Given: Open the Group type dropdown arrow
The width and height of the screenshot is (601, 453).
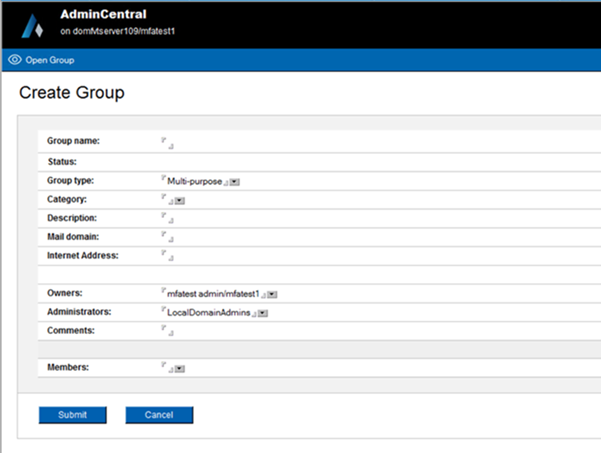Looking at the screenshot, I should (234, 182).
